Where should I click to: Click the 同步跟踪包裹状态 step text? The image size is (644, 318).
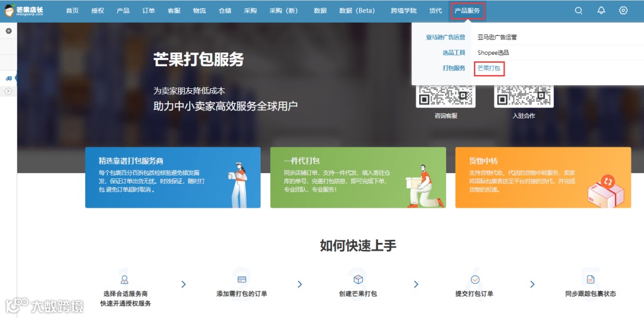(590, 294)
